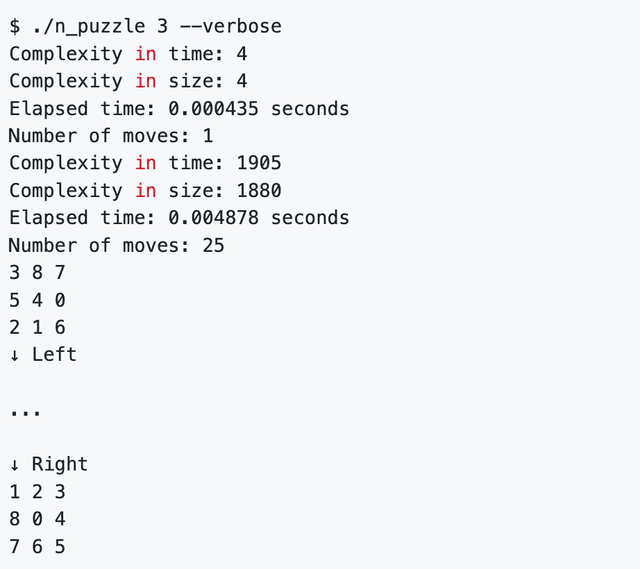The image size is (640, 569).
Task: Click "Number of moves: 25" line
Action: [x=116, y=245]
